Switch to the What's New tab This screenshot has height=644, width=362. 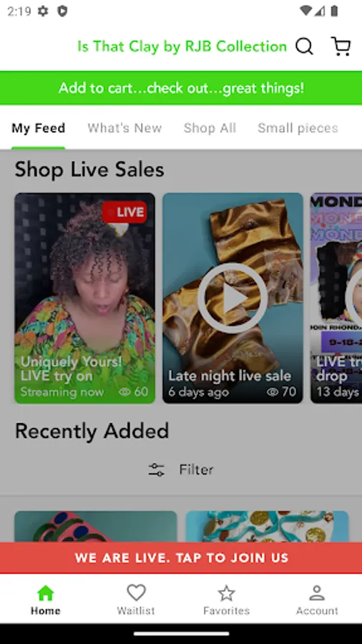[x=124, y=128]
